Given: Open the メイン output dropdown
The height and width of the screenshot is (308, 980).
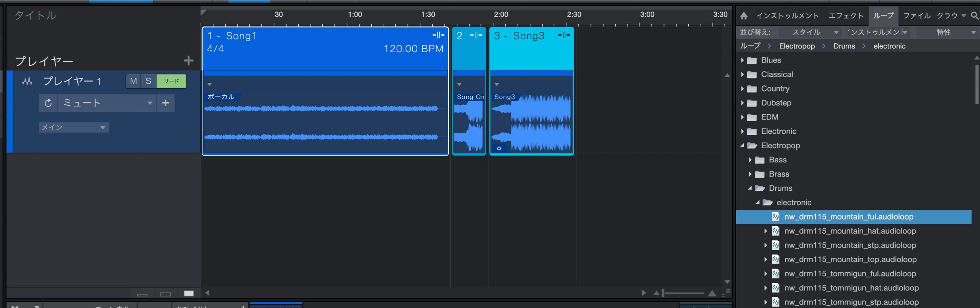Looking at the screenshot, I should pyautogui.click(x=73, y=128).
